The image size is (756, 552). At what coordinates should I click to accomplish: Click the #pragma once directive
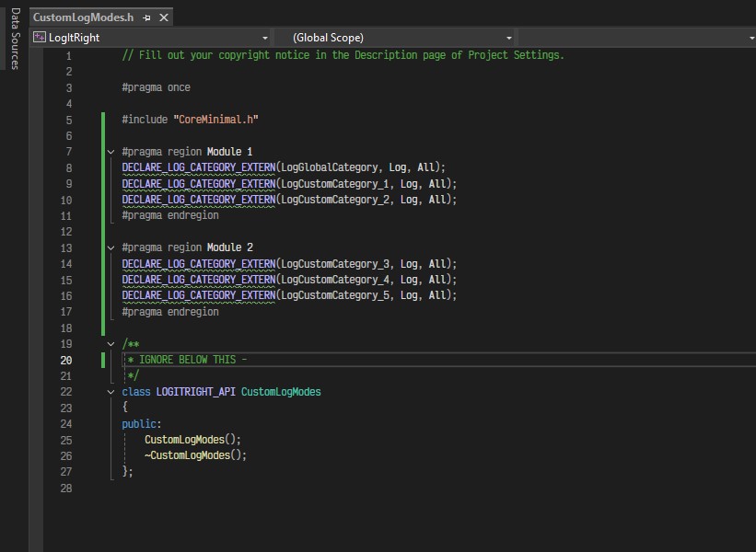point(156,87)
